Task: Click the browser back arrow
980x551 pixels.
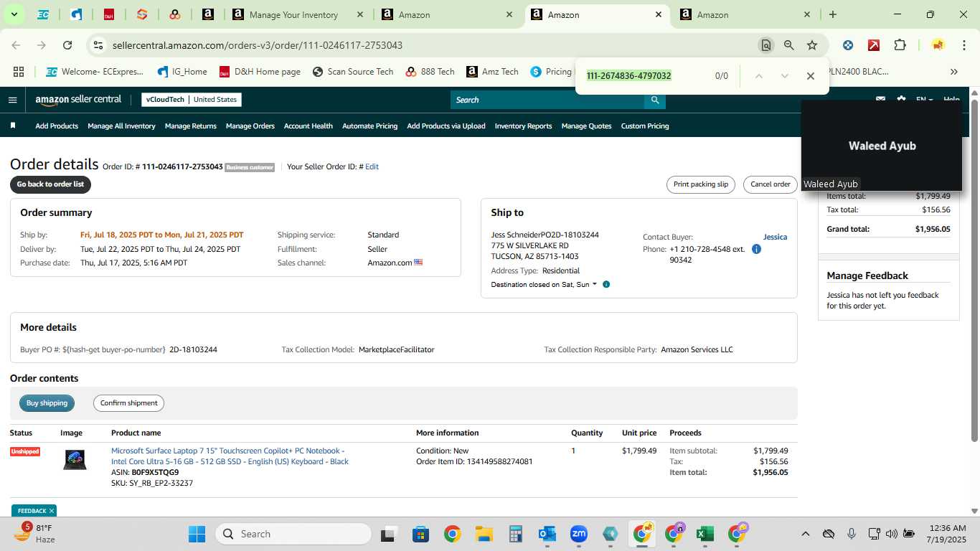Action: click(x=16, y=45)
